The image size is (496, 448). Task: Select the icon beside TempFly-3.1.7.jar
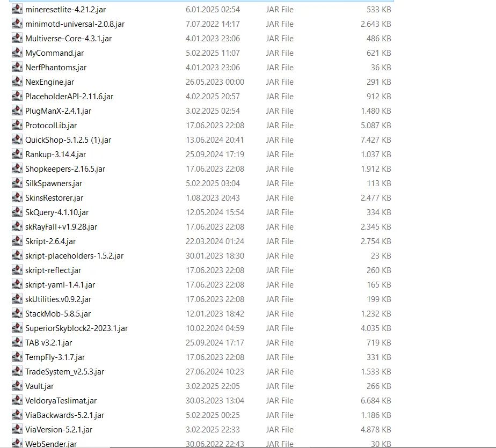point(17,357)
